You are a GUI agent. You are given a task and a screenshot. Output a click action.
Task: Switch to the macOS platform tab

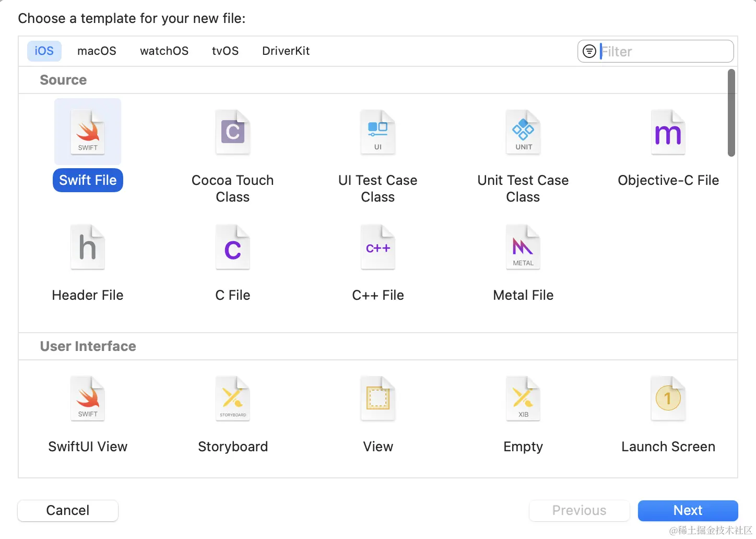97,51
